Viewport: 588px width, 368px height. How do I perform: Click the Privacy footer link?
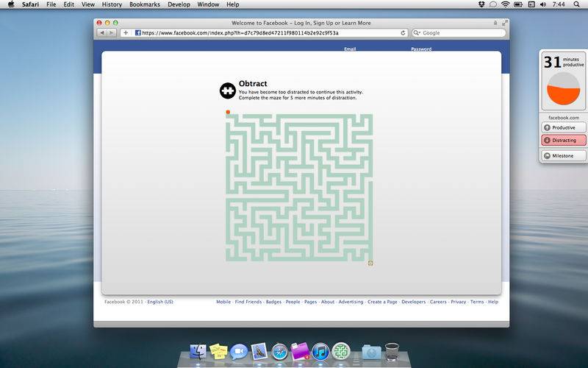click(458, 302)
